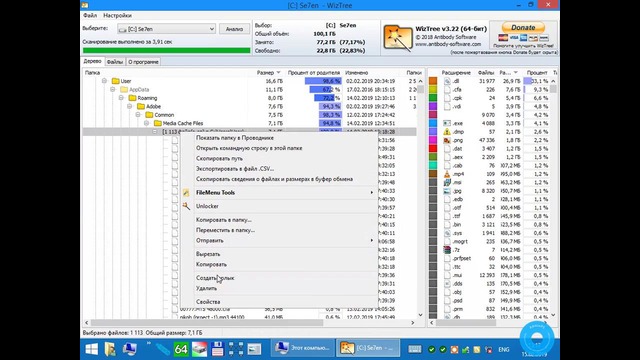Switch to the Файлы tab
The image size is (640, 360).
[x=115, y=62]
